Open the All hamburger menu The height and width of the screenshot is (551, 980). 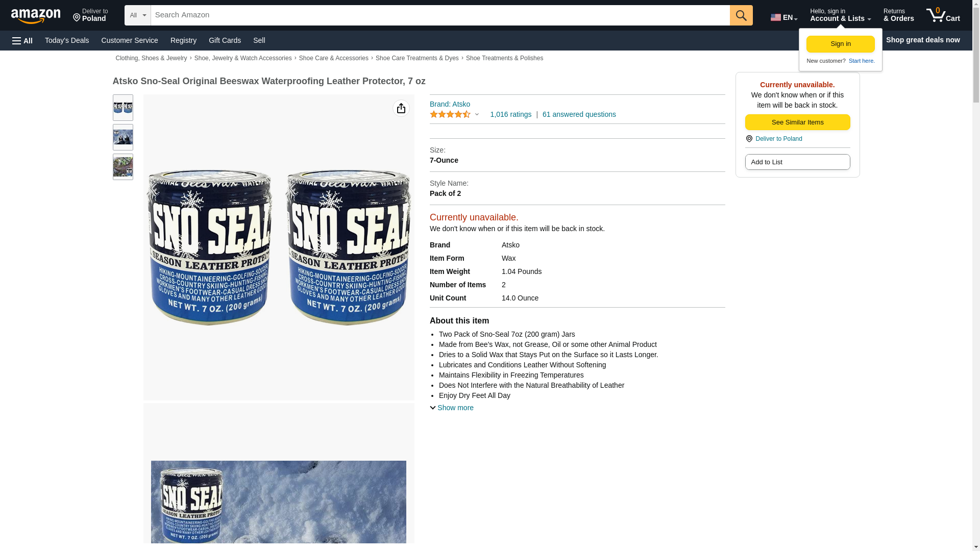coord(22,40)
